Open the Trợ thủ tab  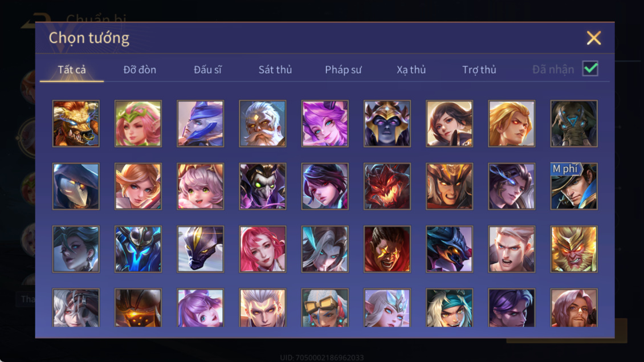tap(479, 70)
